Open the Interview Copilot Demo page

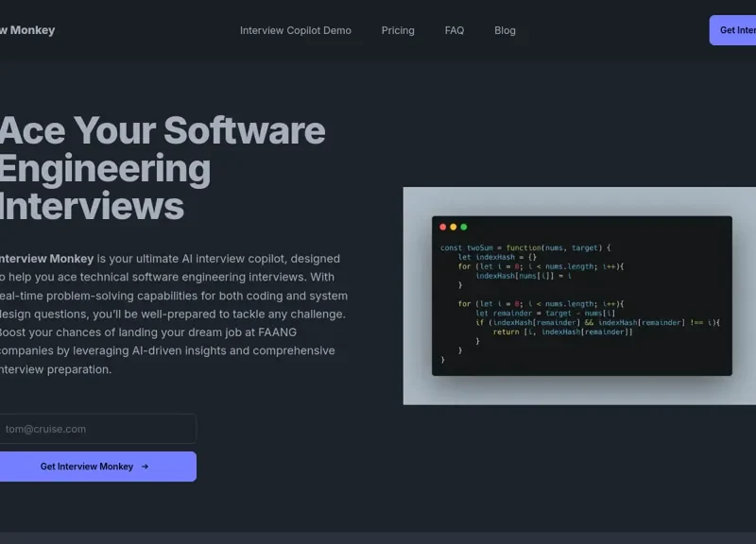click(x=295, y=30)
